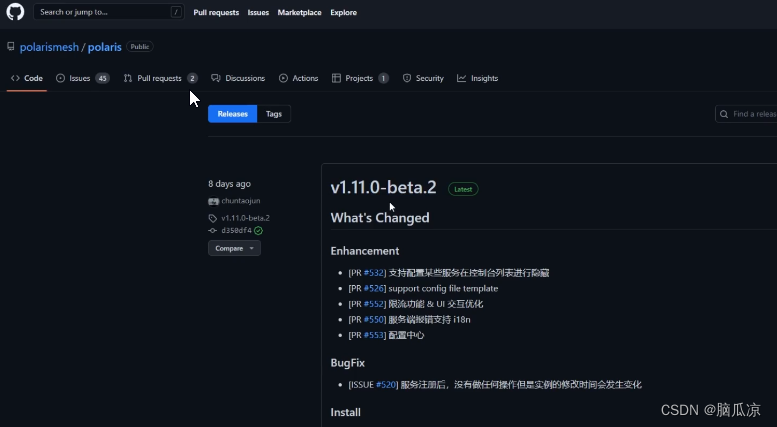This screenshot has width=777, height=427.
Task: Open pull request #550
Action: (374, 320)
